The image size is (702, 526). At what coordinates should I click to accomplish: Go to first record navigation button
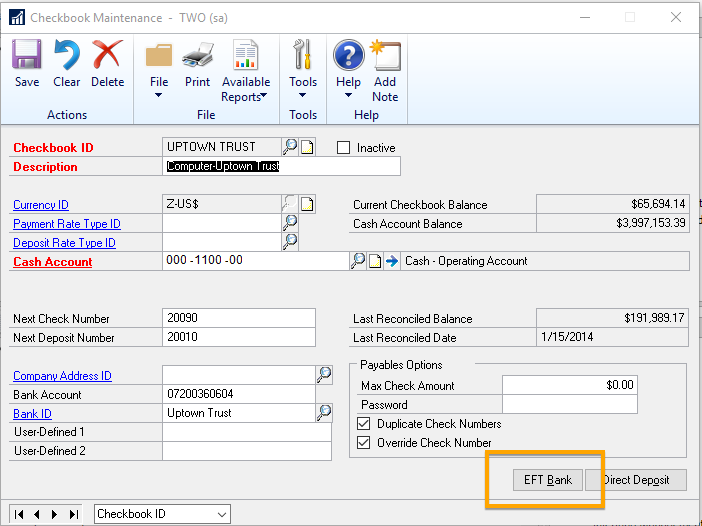(19, 514)
